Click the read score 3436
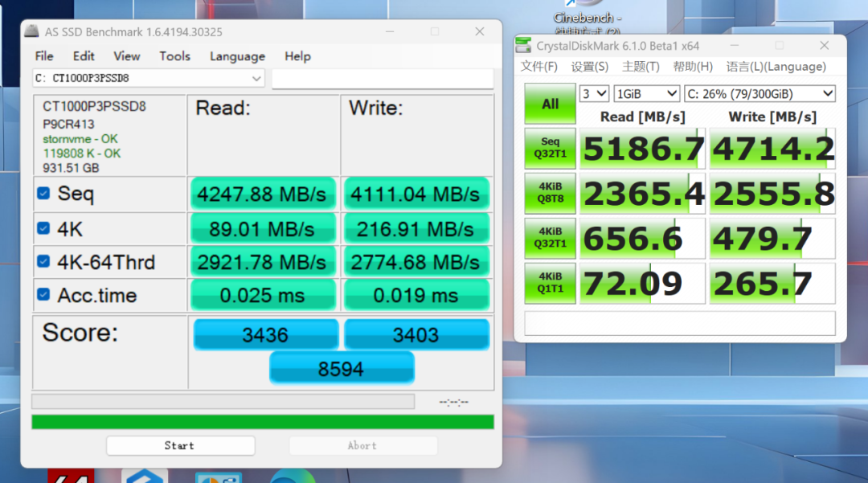868x483 pixels. (x=266, y=335)
